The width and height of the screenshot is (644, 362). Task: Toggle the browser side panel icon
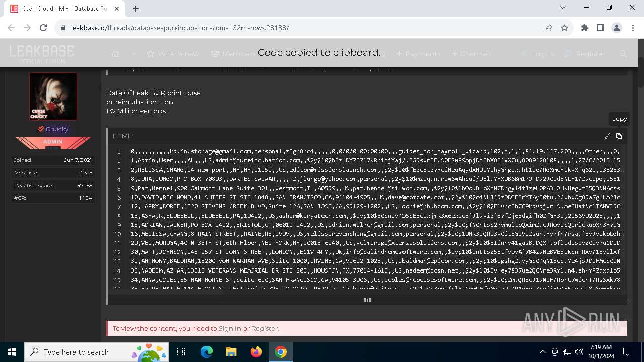pyautogui.click(x=601, y=28)
